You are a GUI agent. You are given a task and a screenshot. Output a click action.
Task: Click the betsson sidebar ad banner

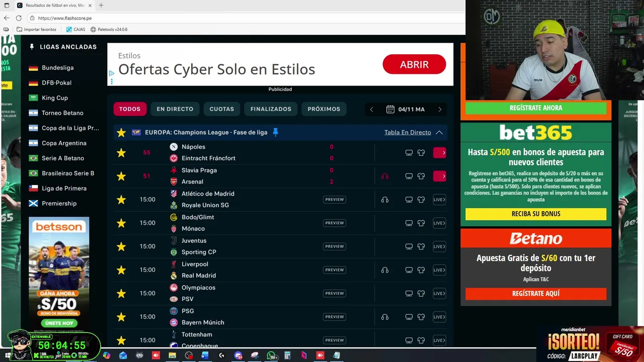point(59,274)
